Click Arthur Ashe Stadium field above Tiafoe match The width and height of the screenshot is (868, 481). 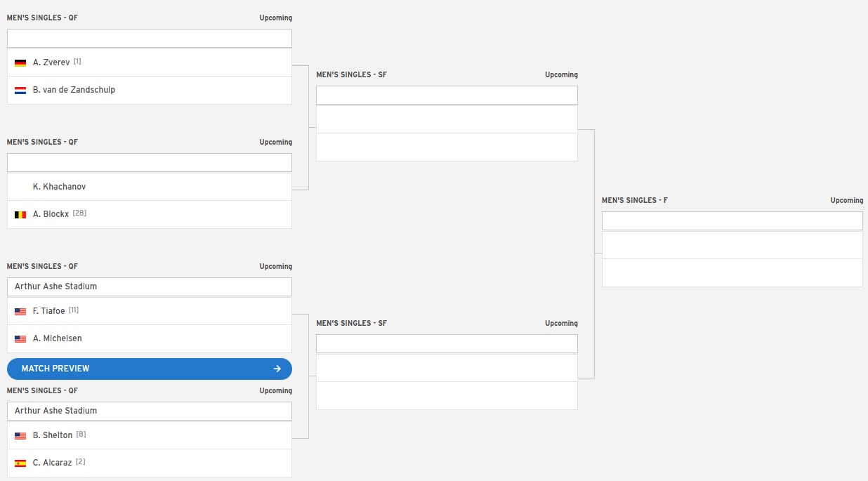pyautogui.click(x=150, y=286)
